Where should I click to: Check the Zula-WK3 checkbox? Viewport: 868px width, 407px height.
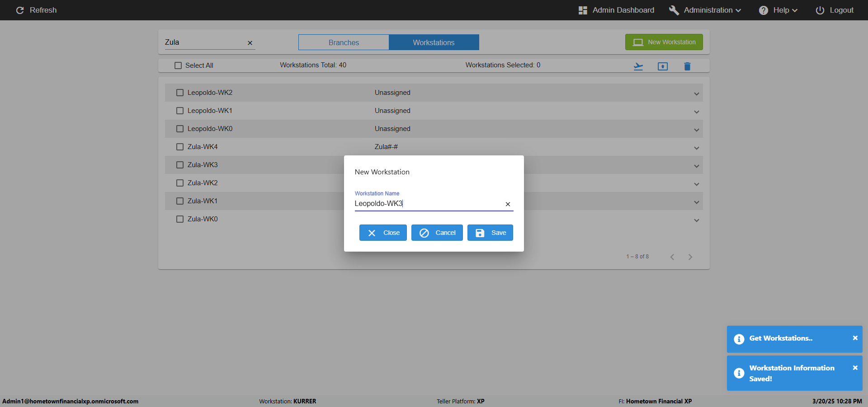coord(180,165)
